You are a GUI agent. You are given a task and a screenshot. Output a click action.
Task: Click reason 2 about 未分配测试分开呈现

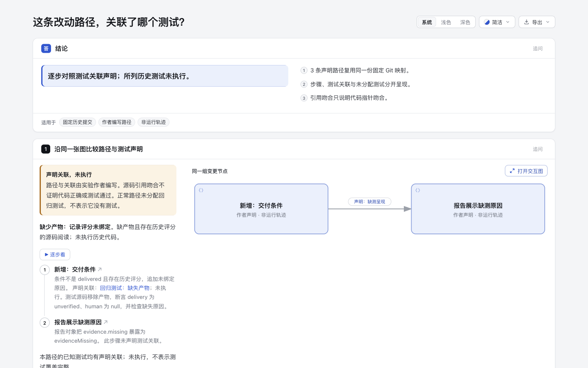click(356, 84)
